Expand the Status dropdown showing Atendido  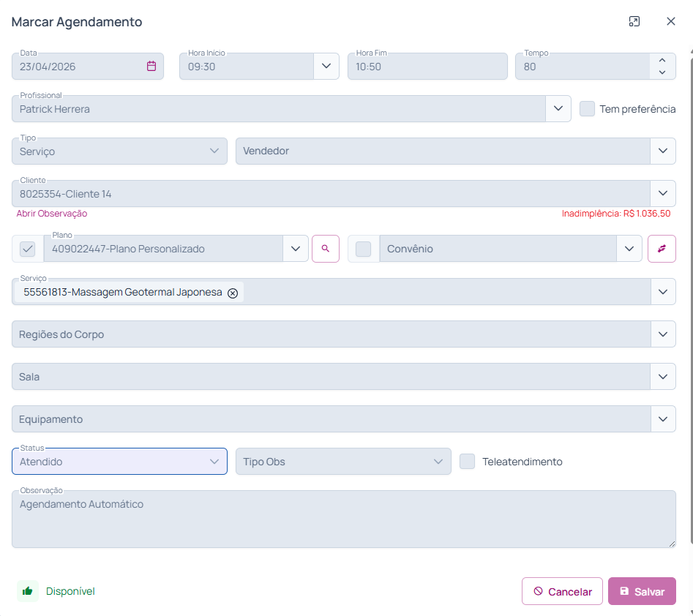(214, 462)
